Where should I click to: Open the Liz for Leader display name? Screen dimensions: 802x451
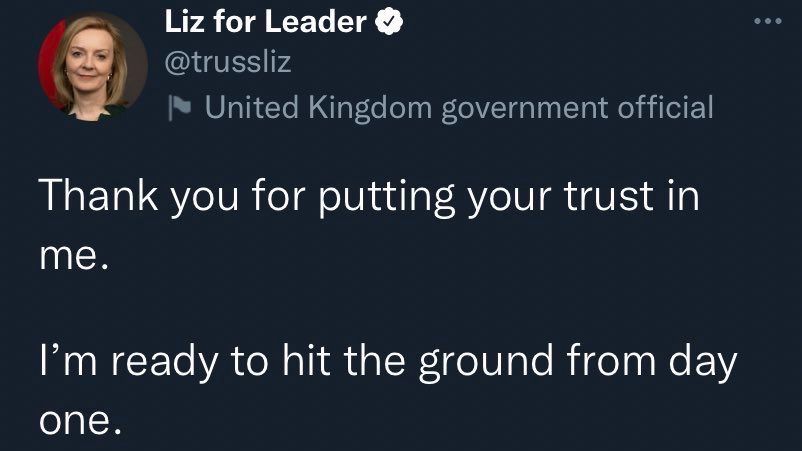[x=265, y=21]
